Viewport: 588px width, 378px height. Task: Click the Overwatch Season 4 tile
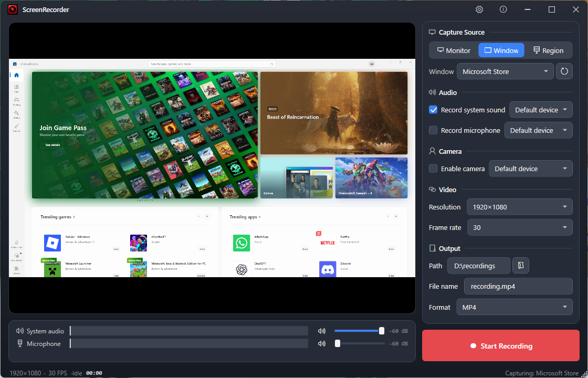371,178
